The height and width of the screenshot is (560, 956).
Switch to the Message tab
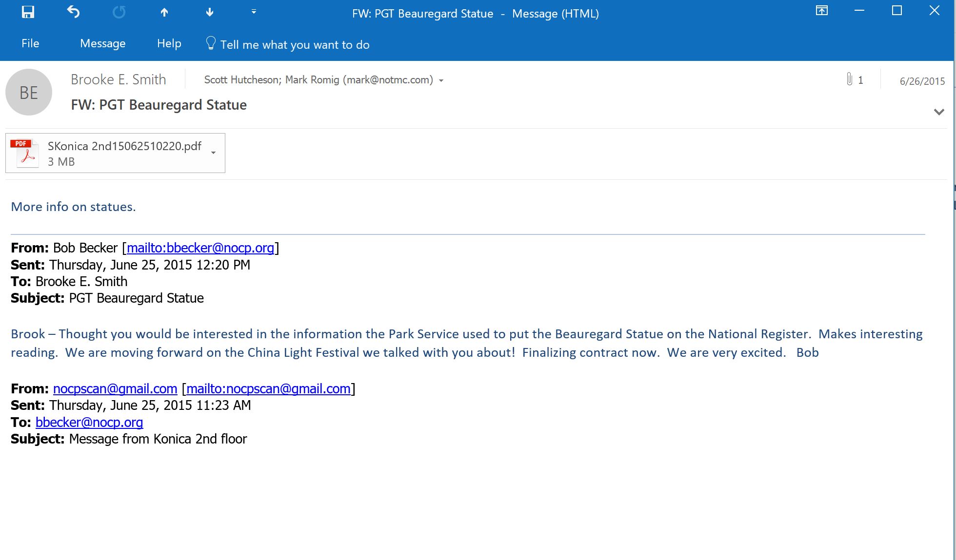pos(103,44)
